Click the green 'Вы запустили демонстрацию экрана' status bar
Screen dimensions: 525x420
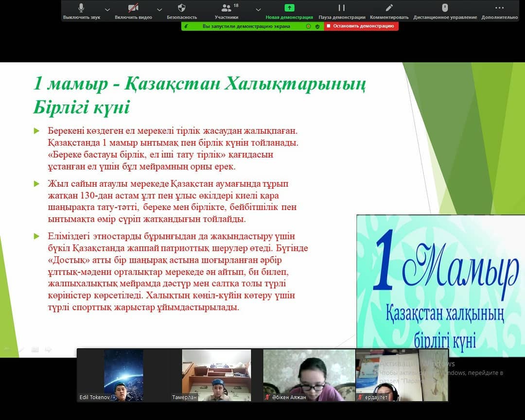[246, 26]
